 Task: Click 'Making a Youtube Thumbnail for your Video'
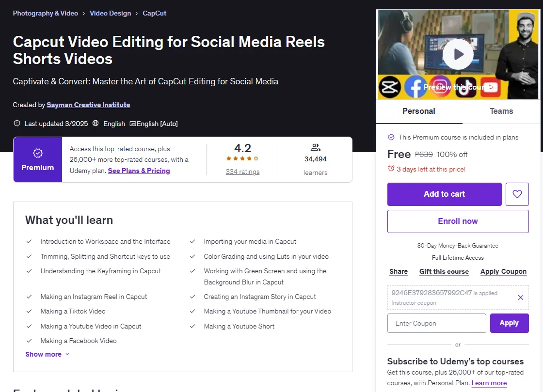point(267,312)
